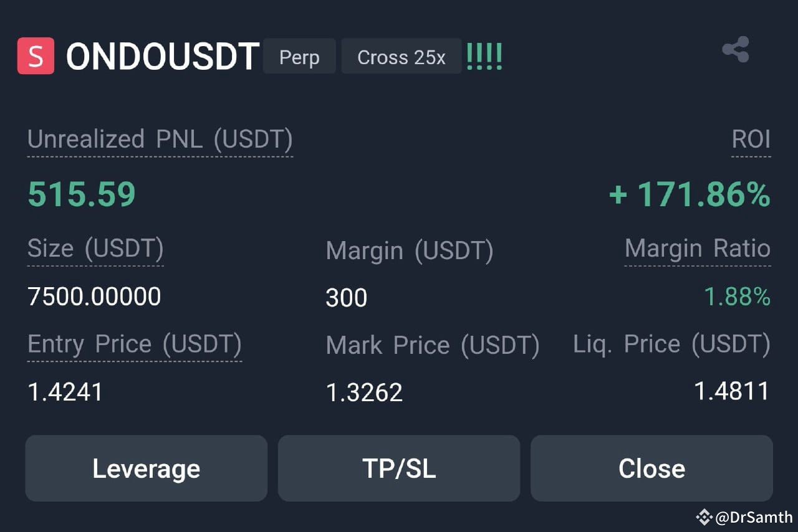
Task: Click the Mark Price (USDT) label
Action: tap(432, 346)
